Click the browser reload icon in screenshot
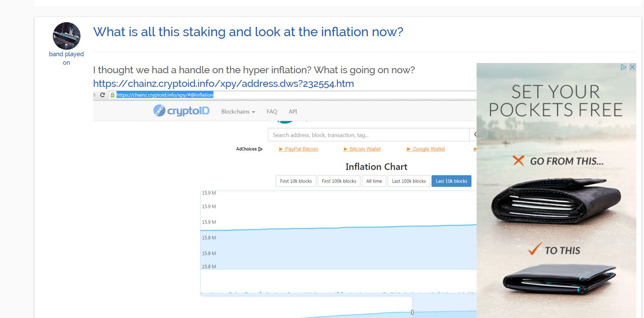The image size is (644, 318). [x=103, y=95]
